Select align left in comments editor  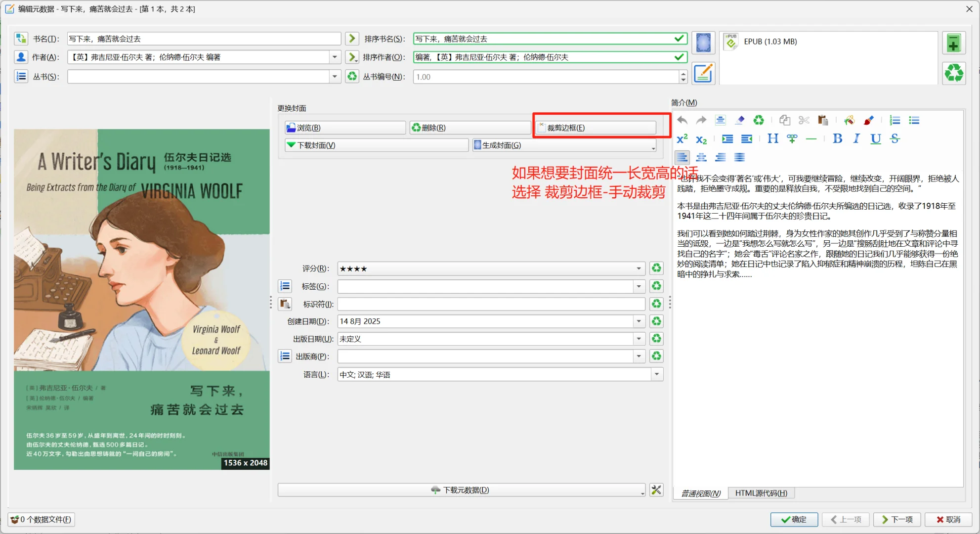click(x=682, y=157)
